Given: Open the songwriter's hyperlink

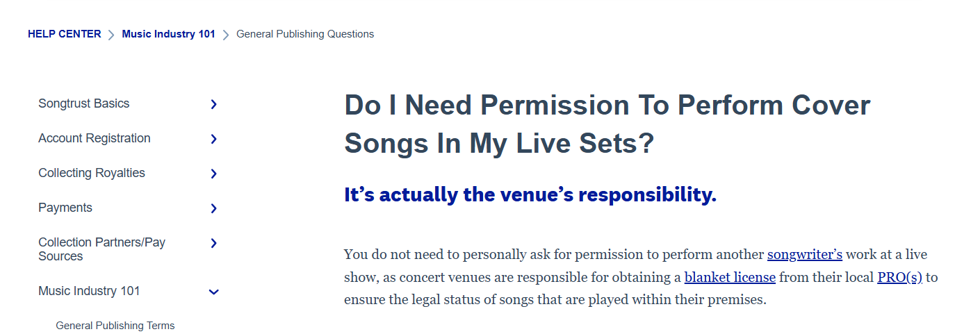Looking at the screenshot, I should click(804, 255).
